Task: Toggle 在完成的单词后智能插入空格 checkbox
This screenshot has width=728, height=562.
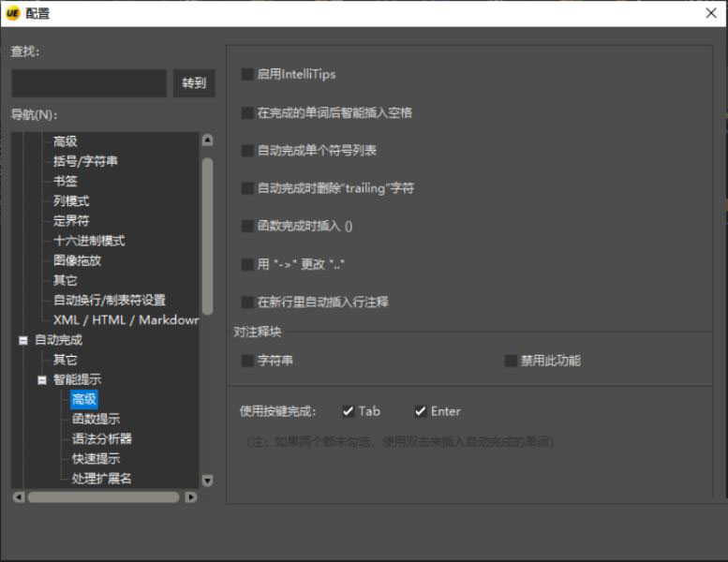Action: click(247, 112)
